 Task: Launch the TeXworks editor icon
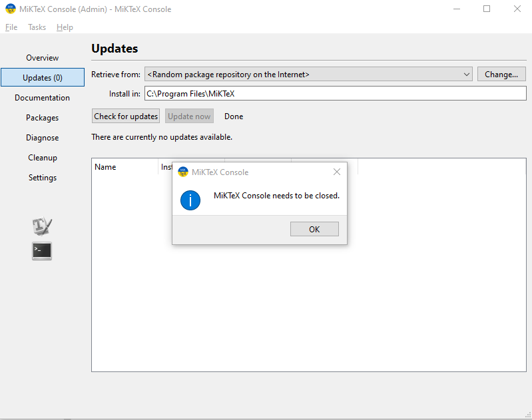click(x=42, y=226)
